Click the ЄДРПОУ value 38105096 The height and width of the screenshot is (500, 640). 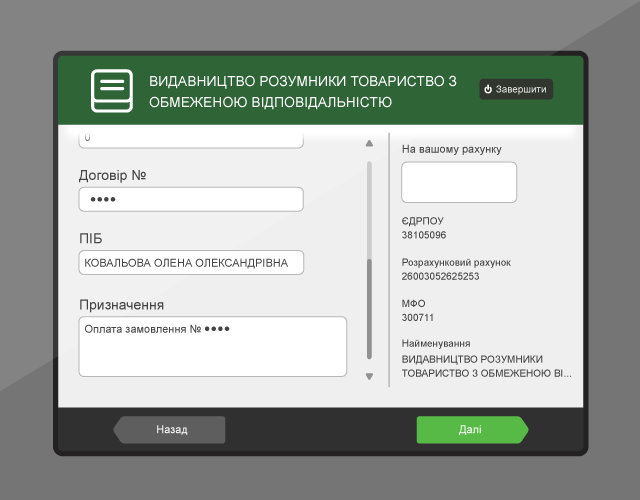(424, 235)
